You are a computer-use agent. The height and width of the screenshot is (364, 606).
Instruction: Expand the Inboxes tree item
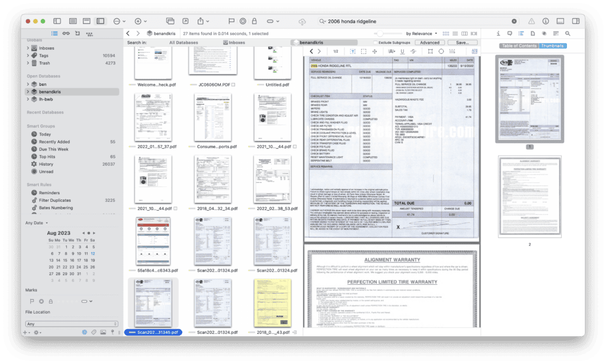28,49
